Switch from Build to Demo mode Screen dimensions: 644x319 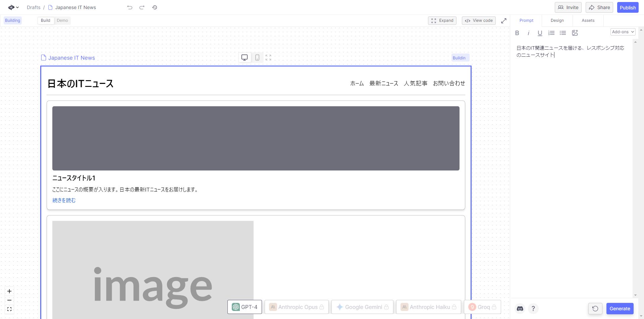point(62,20)
